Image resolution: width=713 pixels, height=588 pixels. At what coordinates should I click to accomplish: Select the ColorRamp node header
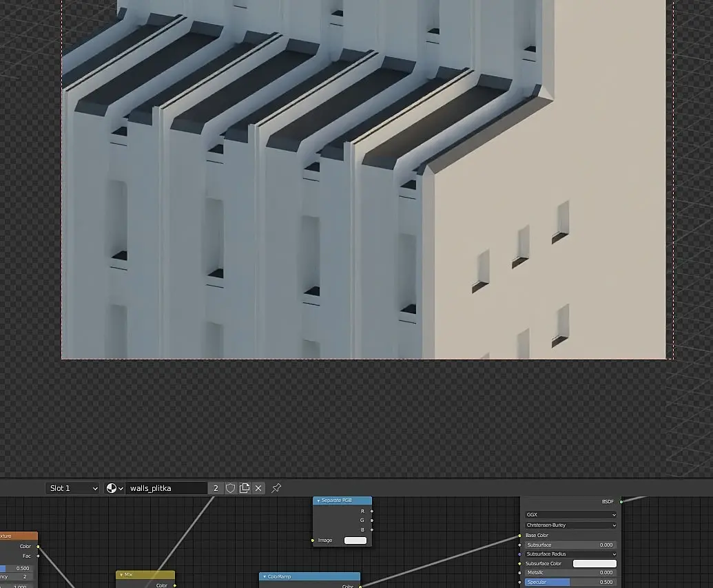point(310,577)
